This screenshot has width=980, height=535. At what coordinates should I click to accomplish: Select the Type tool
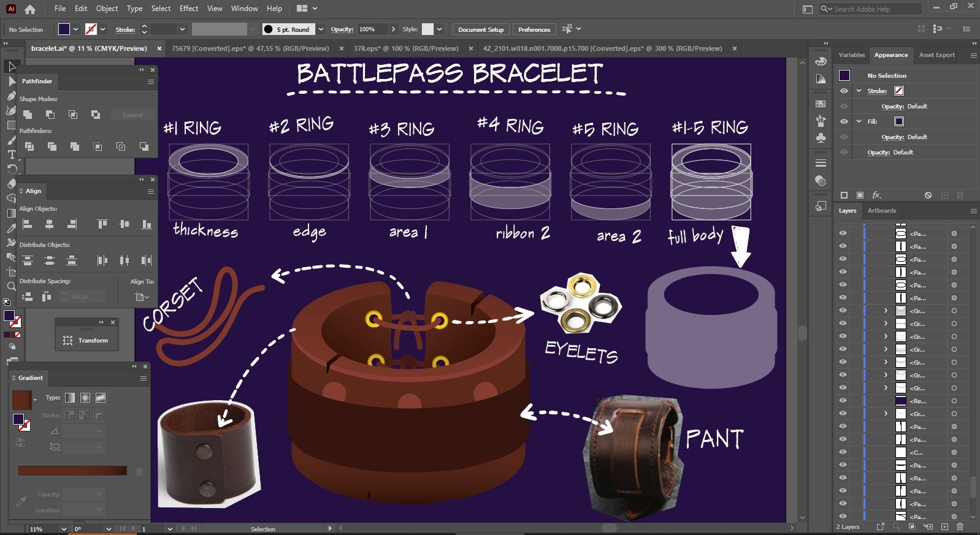[x=12, y=154]
